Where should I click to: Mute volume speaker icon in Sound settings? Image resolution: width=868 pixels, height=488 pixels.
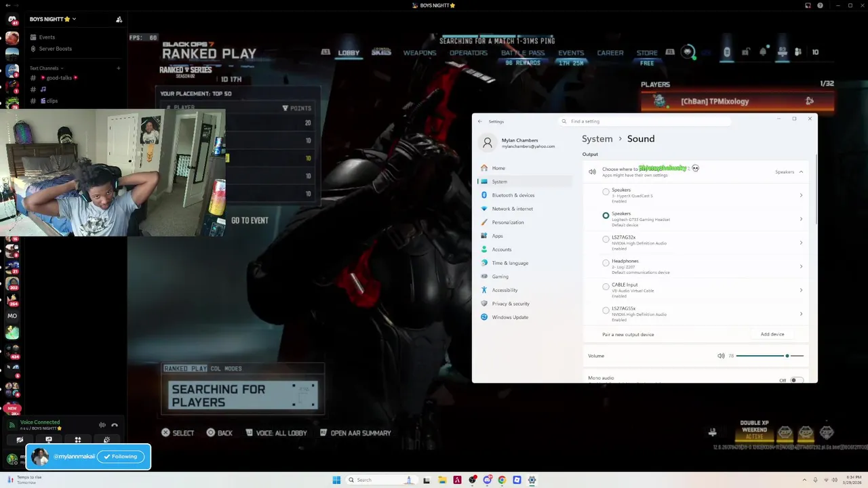(721, 356)
